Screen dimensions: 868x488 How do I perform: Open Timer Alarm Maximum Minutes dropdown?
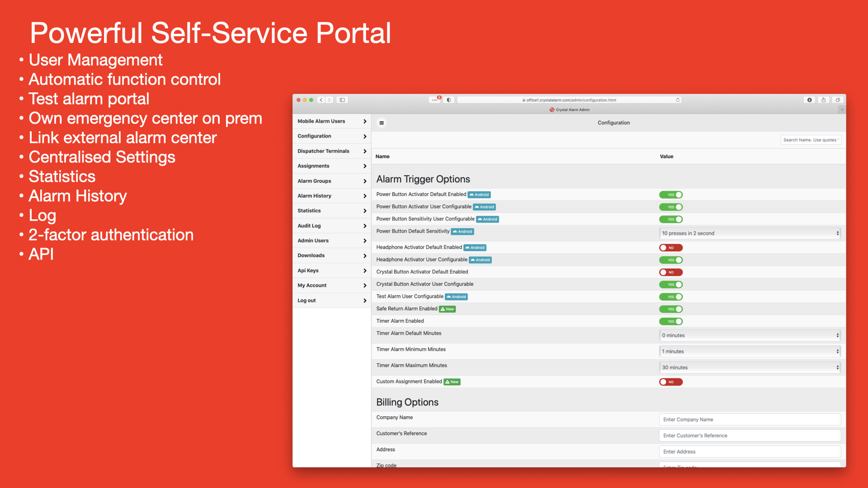coord(750,367)
